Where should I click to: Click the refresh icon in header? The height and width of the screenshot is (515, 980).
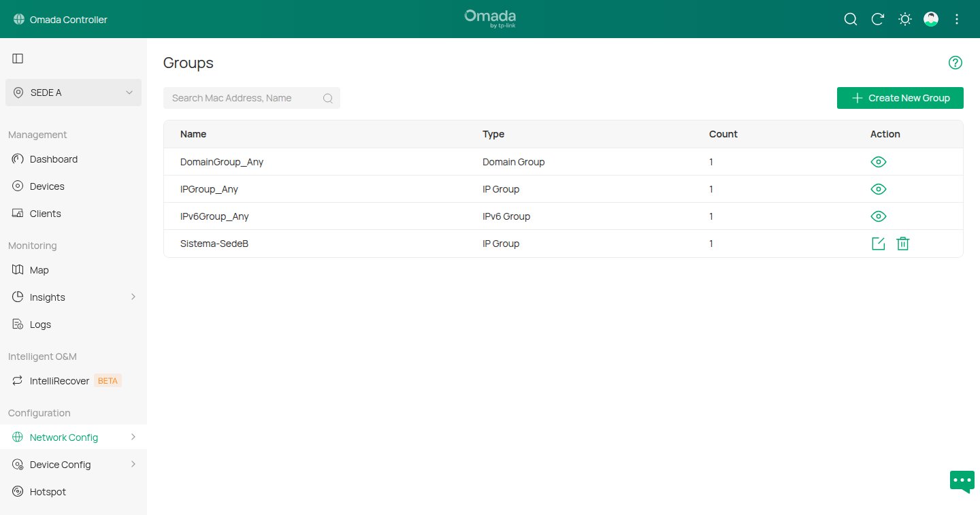click(x=878, y=19)
